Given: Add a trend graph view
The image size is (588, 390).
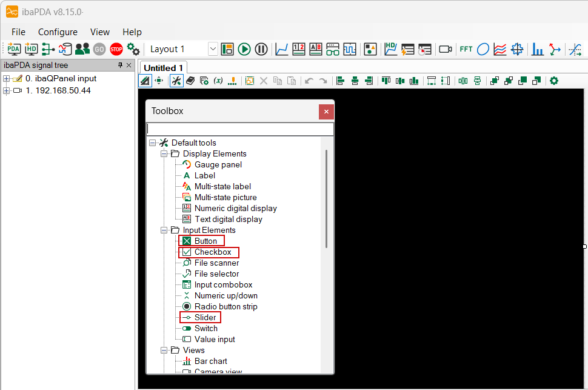Looking at the screenshot, I should 282,49.
